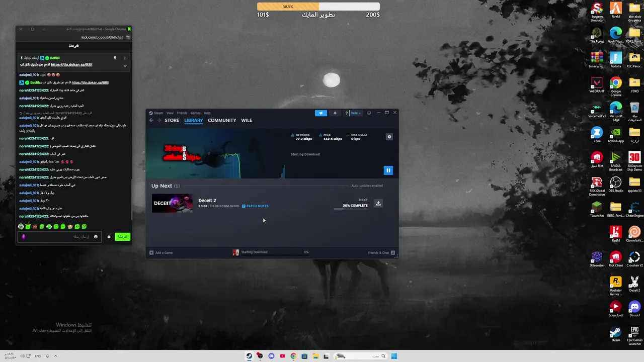Viewport: 644px width, 362px height.
Task: Open download settings gear in Steam
Action: point(389,137)
